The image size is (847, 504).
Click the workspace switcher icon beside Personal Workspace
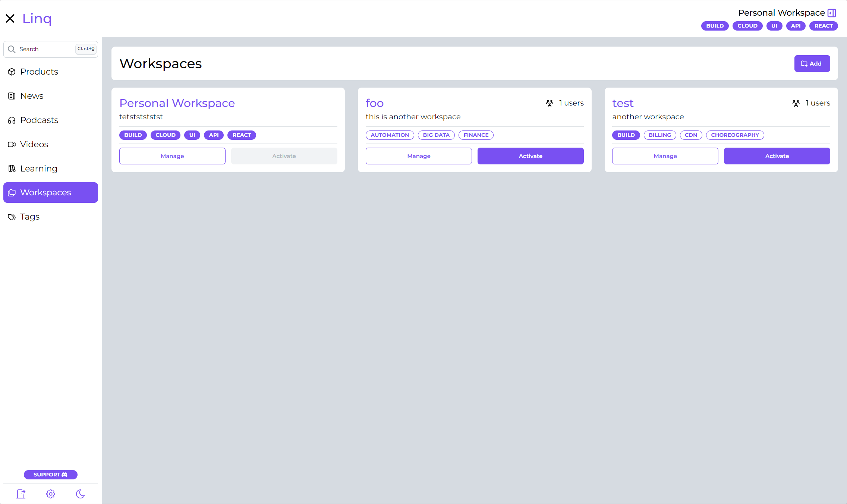832,13
